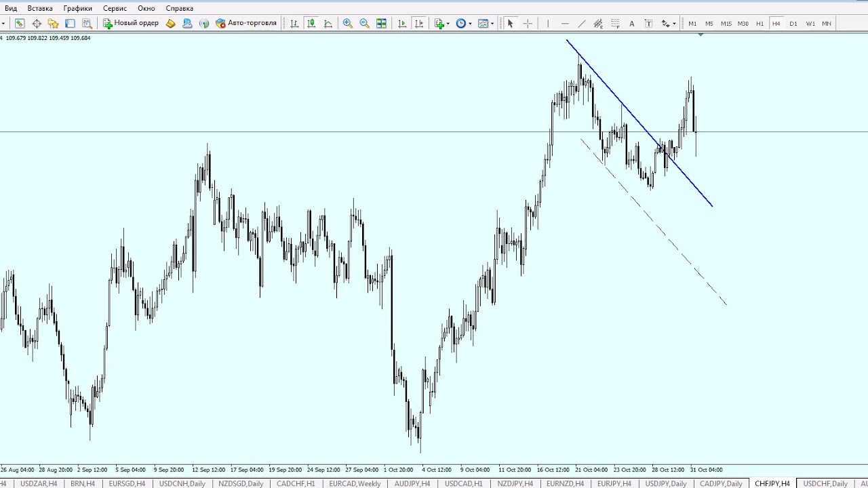Set timeframe to H4

click(x=776, y=23)
